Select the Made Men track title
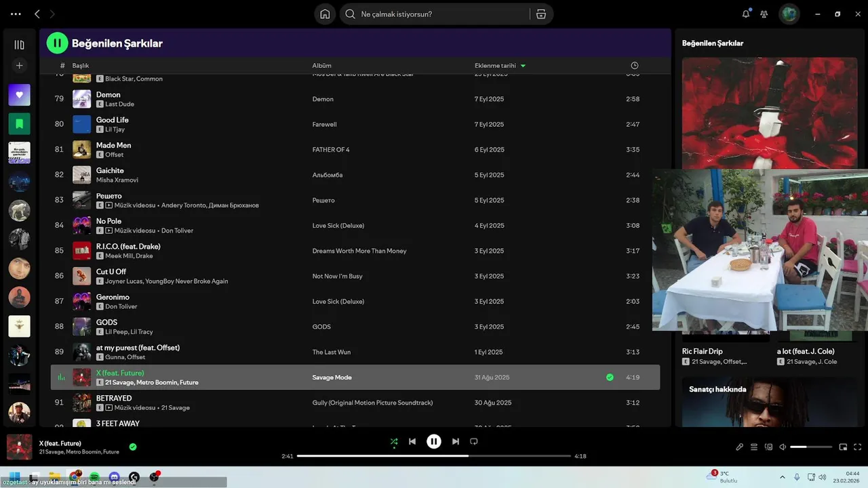Viewport: 868px width, 488px height. coord(113,145)
